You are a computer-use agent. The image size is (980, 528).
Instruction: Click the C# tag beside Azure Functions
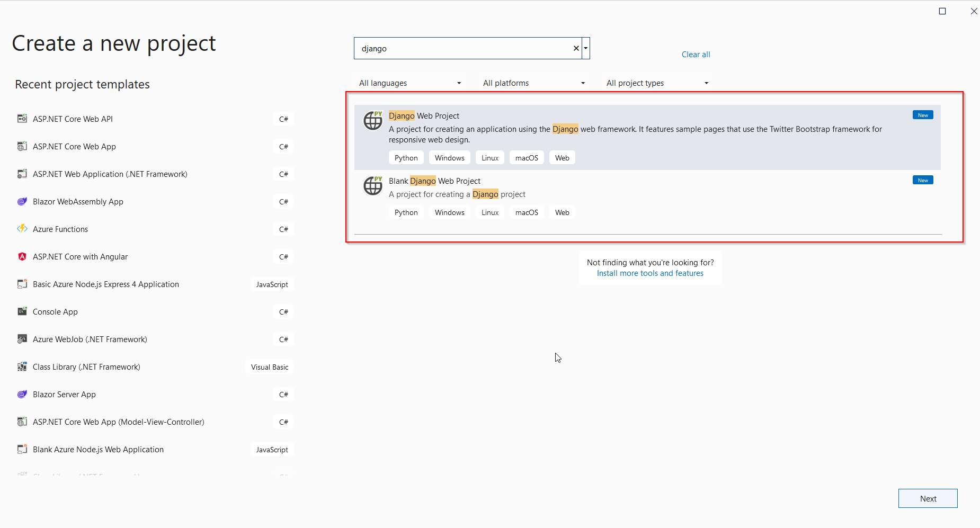284,229
